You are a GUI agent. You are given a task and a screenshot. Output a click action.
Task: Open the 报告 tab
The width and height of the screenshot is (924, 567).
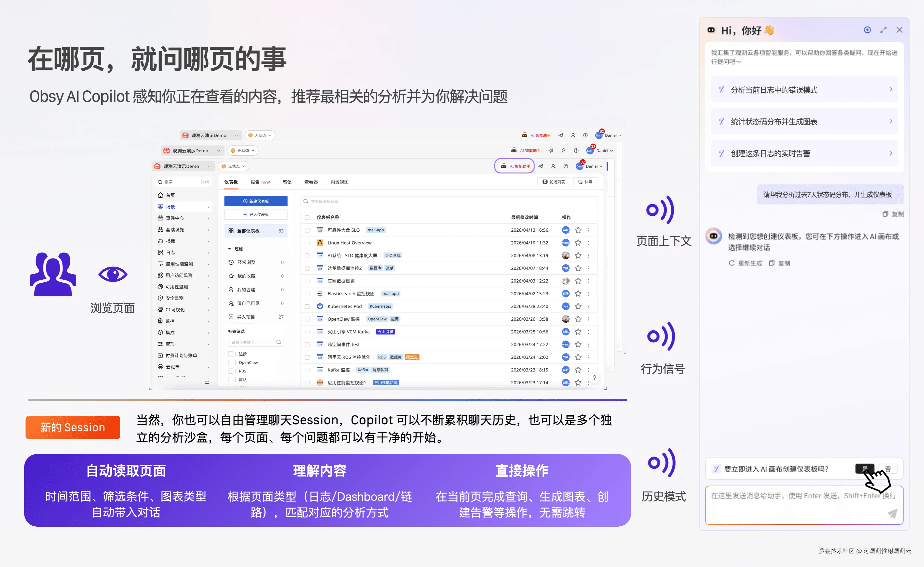click(x=255, y=182)
